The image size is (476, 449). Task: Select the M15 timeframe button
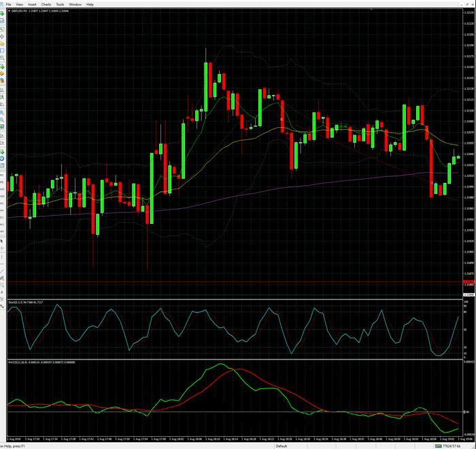click(2, 189)
